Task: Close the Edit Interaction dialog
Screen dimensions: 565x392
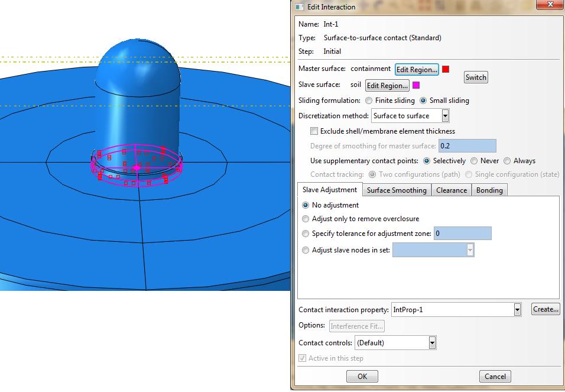Action: [x=550, y=5]
